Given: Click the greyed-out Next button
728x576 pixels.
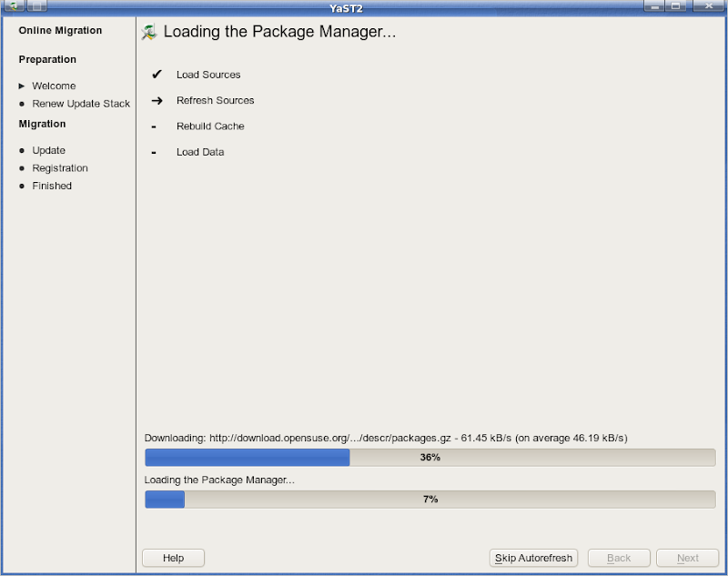Looking at the screenshot, I should pyautogui.click(x=688, y=558).
